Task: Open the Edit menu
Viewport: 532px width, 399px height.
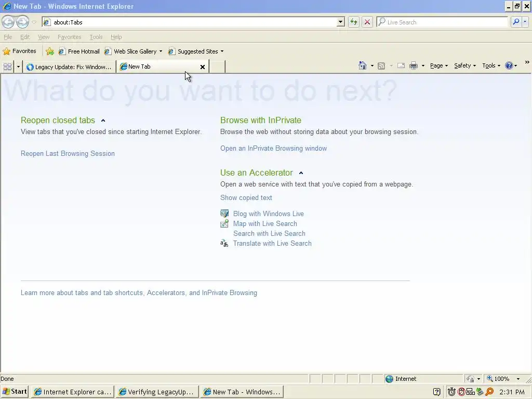Action: (x=25, y=37)
